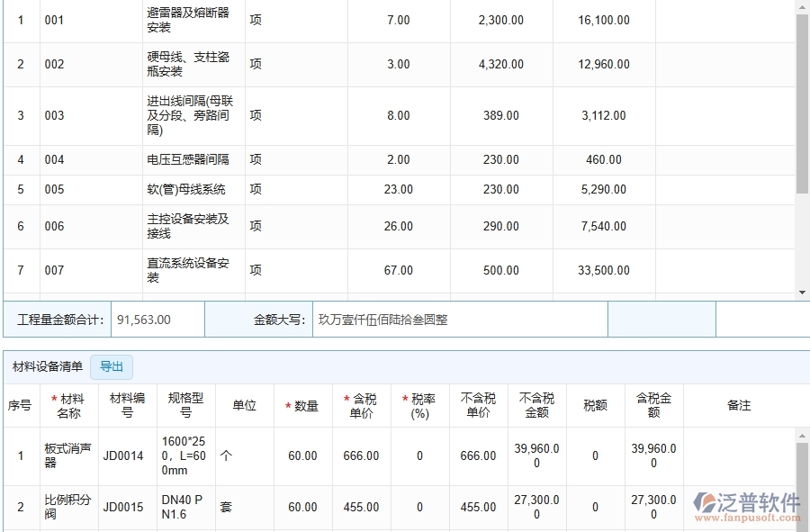Image resolution: width=810 pixels, height=532 pixels.
Task: Click the 板式消声器 material name cell
Action: [68, 455]
